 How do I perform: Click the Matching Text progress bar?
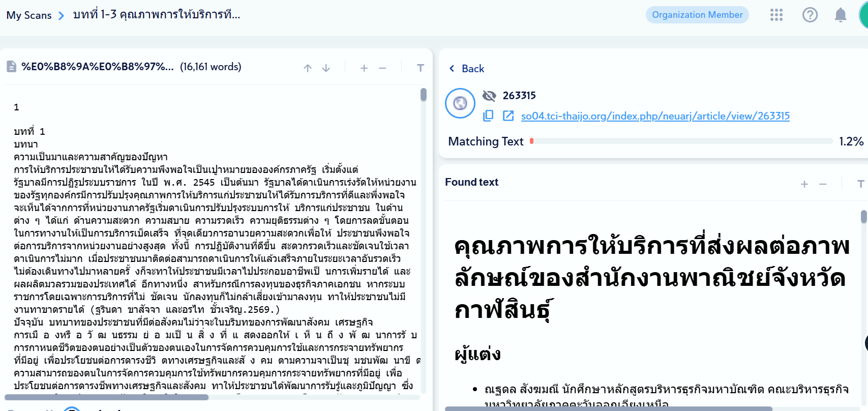point(681,141)
